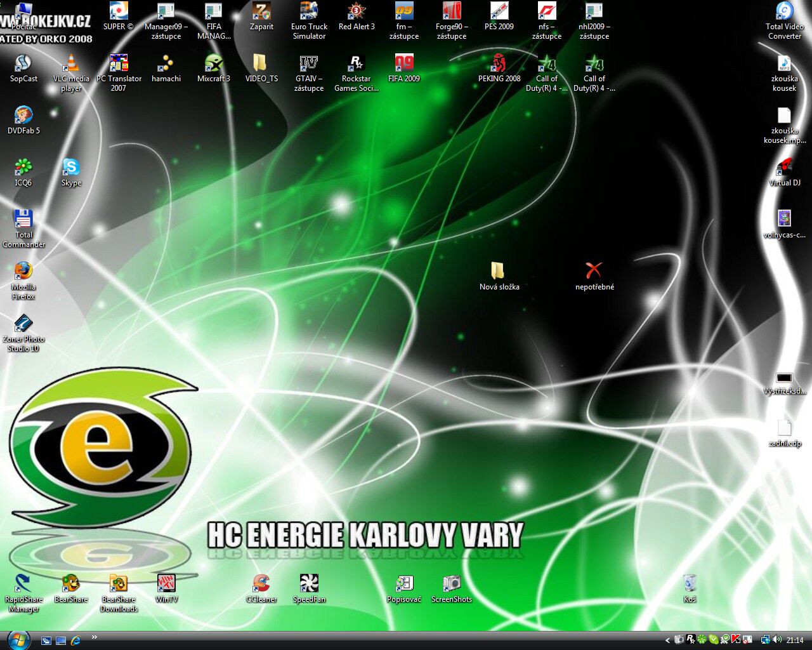Screen dimensions: 812x650
Task: Open the Rockstar Games Social Club icon
Action: coord(357,73)
